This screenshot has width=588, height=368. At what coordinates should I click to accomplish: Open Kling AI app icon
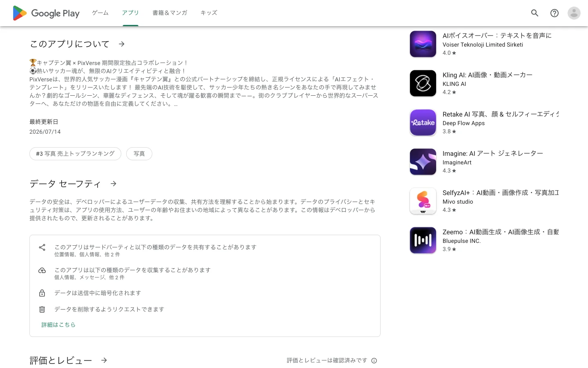pos(423,83)
